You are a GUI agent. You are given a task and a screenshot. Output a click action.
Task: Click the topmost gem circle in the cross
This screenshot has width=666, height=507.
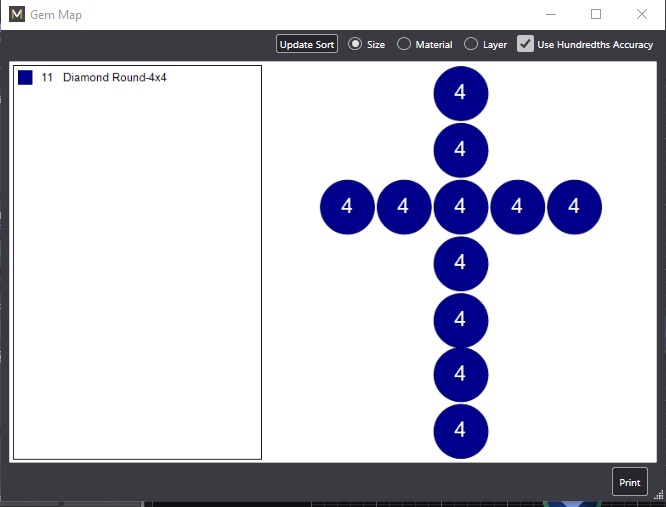(x=460, y=93)
